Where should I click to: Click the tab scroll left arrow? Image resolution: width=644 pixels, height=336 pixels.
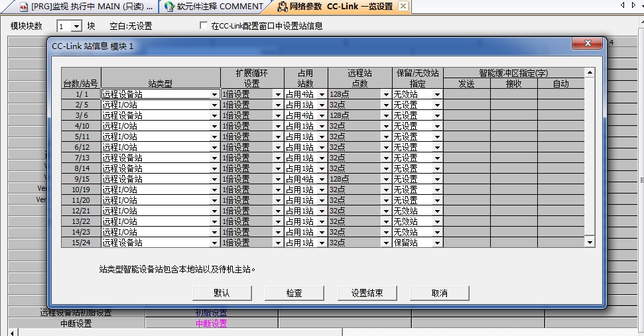tap(623, 6)
